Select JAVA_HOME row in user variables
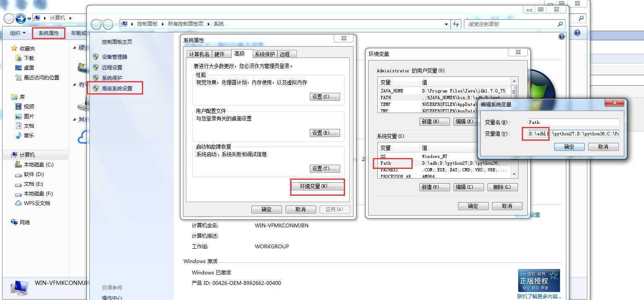This screenshot has height=300, width=644. coord(444,91)
